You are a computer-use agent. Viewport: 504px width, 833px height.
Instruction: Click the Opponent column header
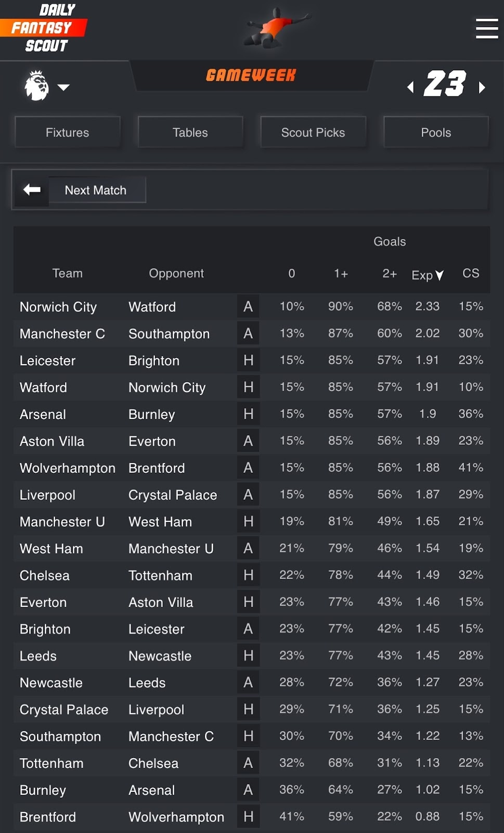pos(176,273)
